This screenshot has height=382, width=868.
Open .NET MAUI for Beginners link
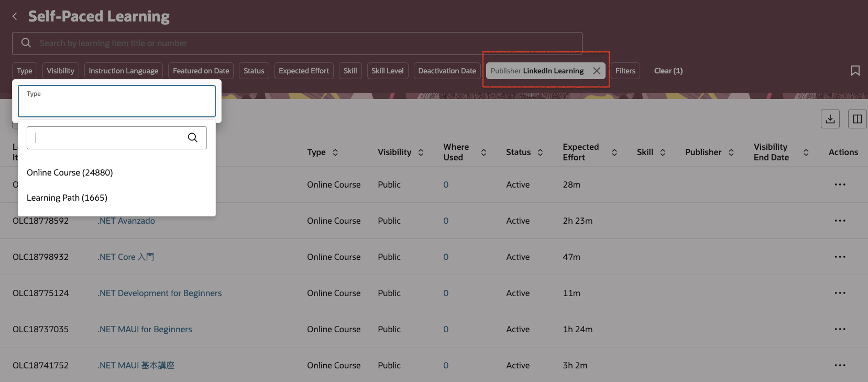[145, 329]
